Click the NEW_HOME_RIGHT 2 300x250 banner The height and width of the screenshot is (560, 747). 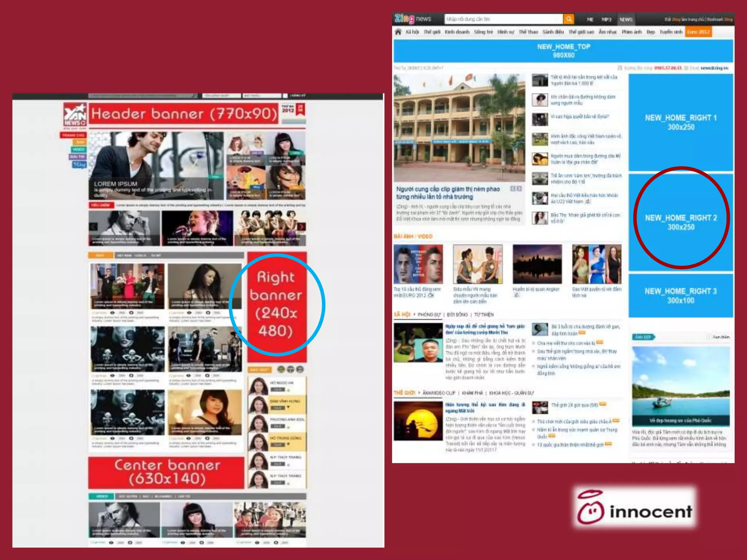(681, 222)
